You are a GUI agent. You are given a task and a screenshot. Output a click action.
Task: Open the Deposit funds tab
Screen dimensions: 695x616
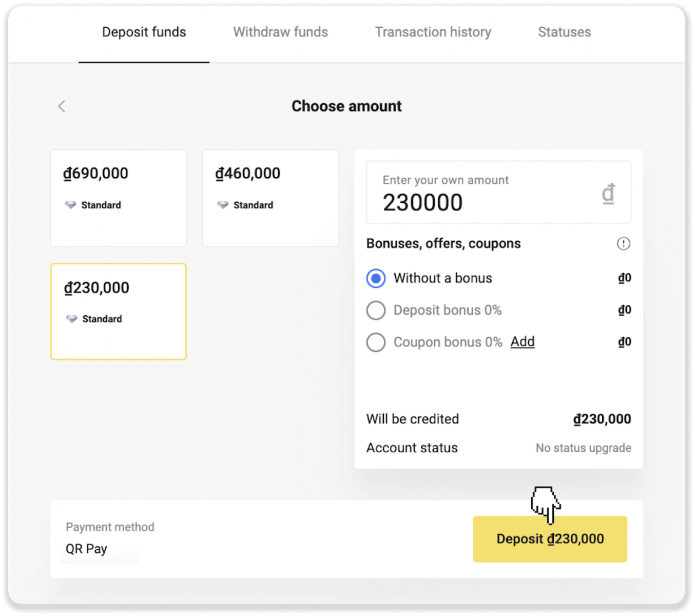[144, 32]
